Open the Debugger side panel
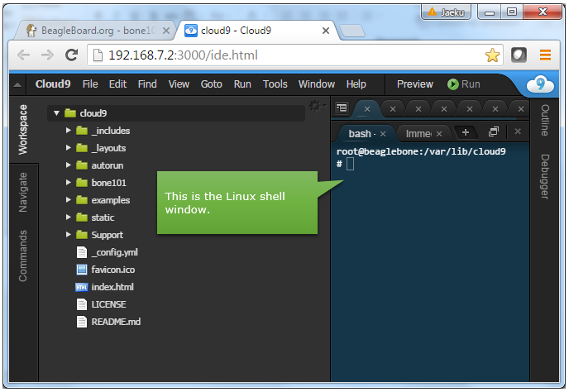The width and height of the screenshot is (569, 392). pyautogui.click(x=545, y=177)
